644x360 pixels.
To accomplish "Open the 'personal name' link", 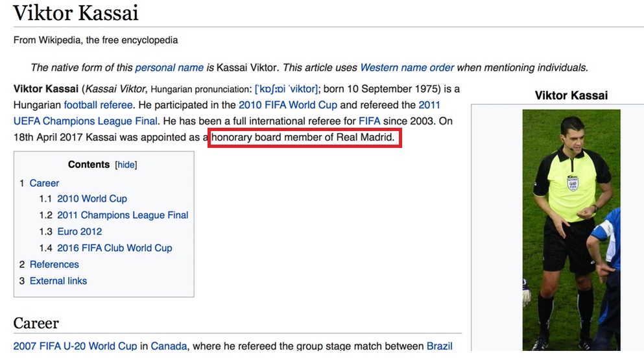I will coord(169,67).
